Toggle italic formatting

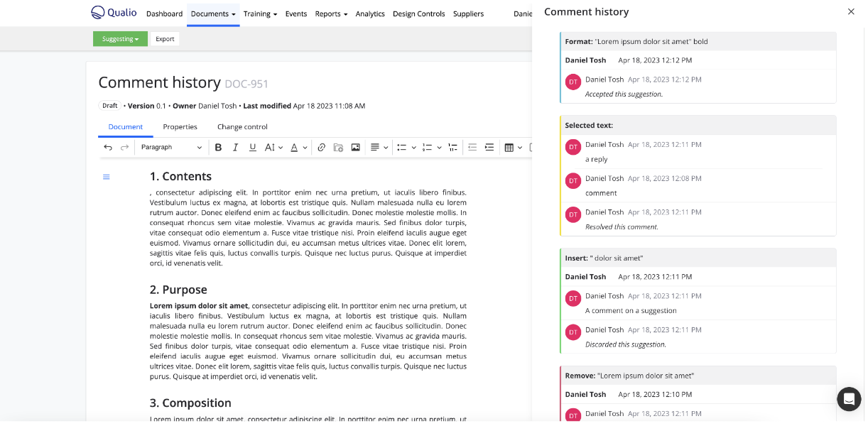(x=235, y=148)
